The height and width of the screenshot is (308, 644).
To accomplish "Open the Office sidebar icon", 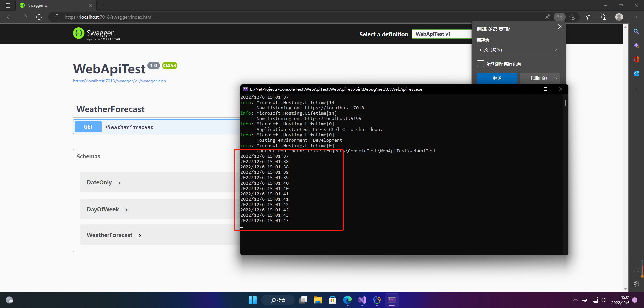I will (636, 59).
